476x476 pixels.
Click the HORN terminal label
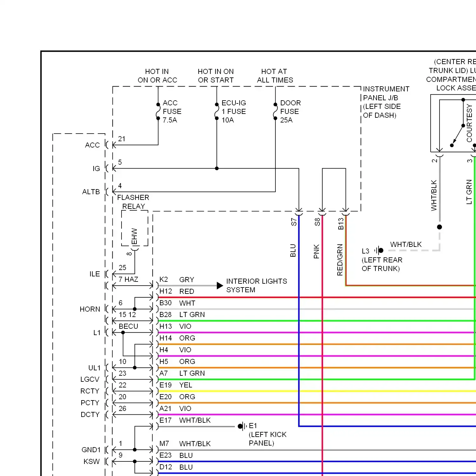90,309
